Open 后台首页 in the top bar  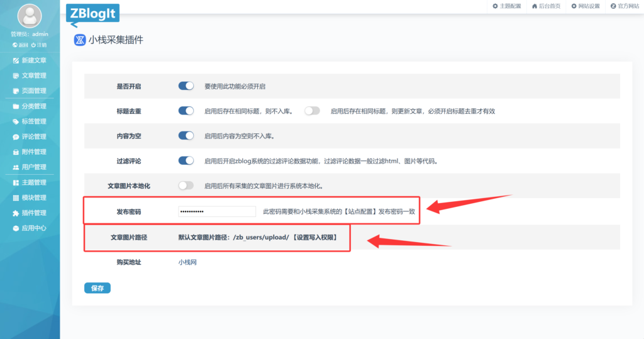(x=547, y=6)
